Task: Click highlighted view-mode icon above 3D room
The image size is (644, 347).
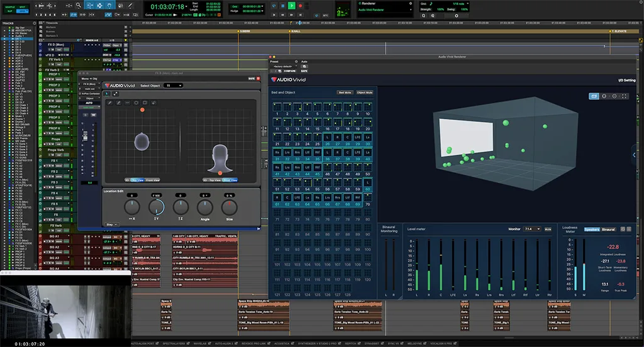Action: tap(594, 96)
